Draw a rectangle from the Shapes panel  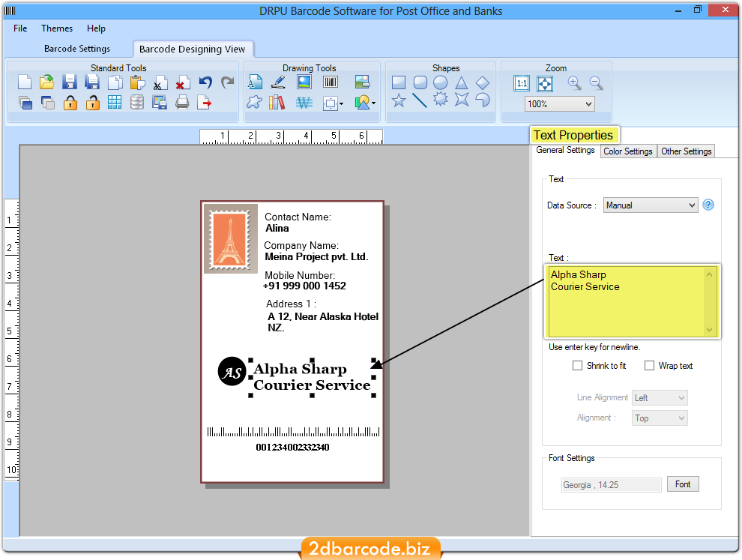tap(399, 83)
